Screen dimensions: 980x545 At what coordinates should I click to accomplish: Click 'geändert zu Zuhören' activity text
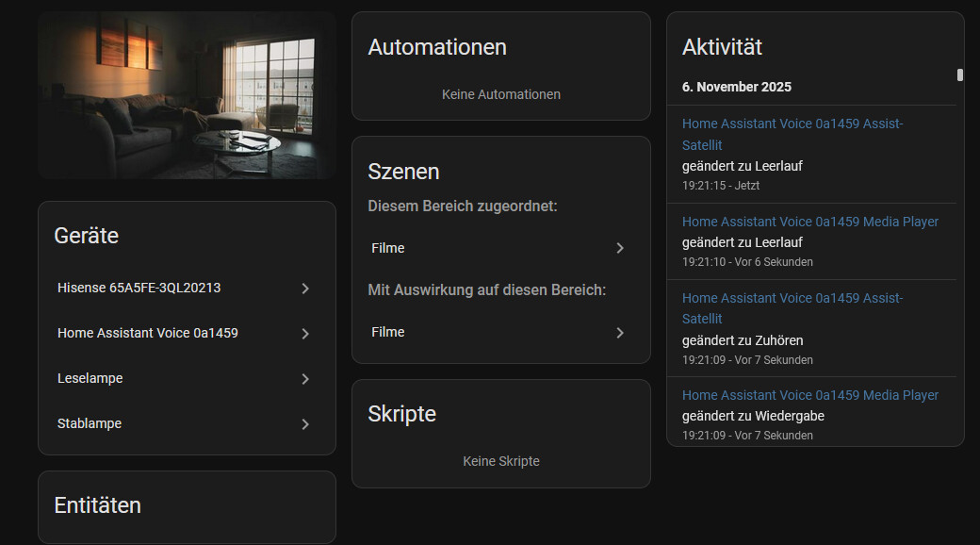click(742, 340)
